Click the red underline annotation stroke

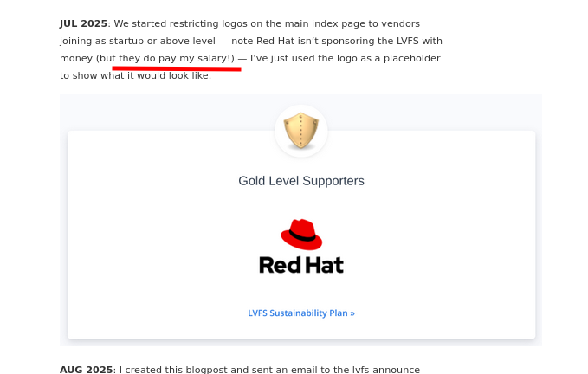click(x=177, y=68)
